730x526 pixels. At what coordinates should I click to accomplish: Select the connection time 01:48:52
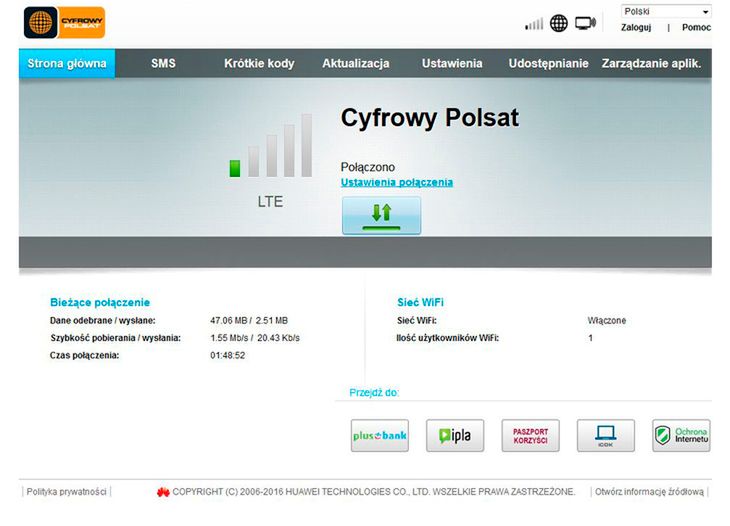click(x=228, y=355)
